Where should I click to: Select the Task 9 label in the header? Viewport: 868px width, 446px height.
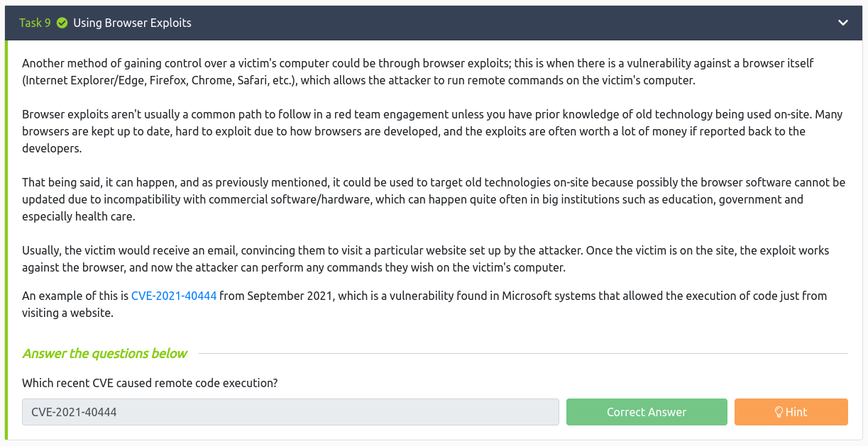[35, 23]
